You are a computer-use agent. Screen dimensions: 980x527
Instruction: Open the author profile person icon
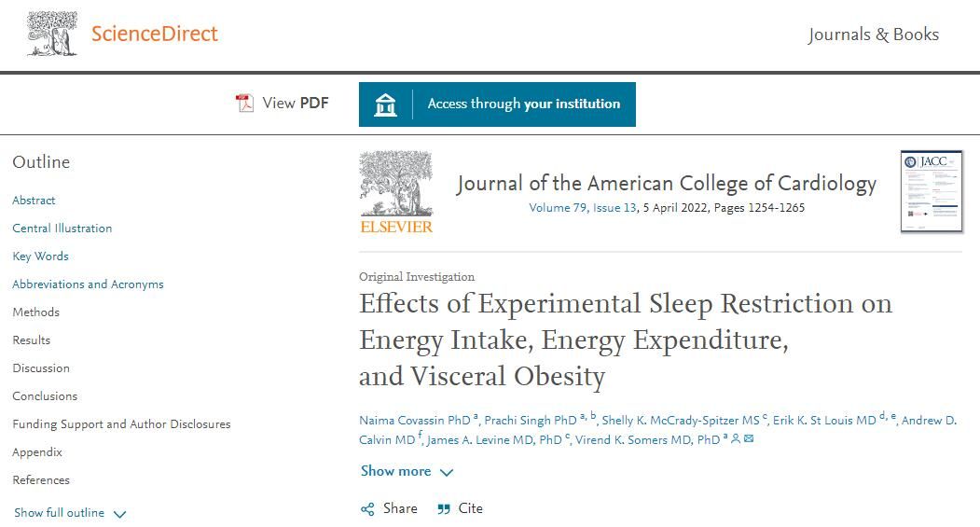[x=736, y=438]
